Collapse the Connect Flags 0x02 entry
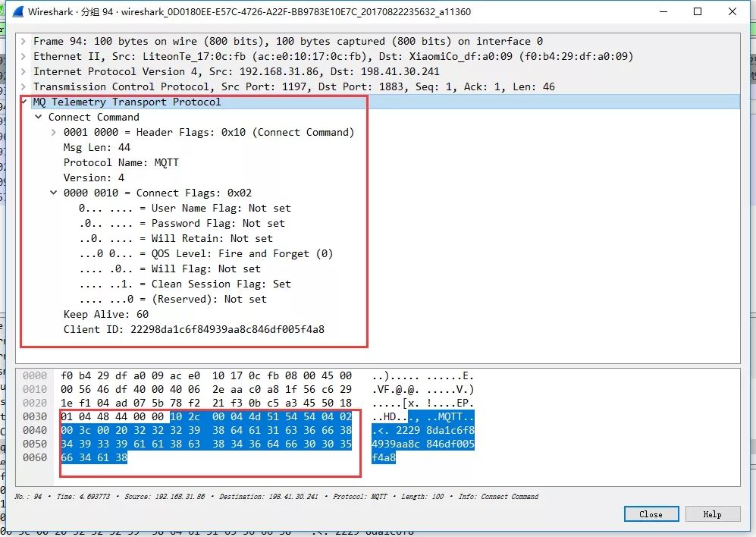Screen dimensions: 756x537 (54, 193)
